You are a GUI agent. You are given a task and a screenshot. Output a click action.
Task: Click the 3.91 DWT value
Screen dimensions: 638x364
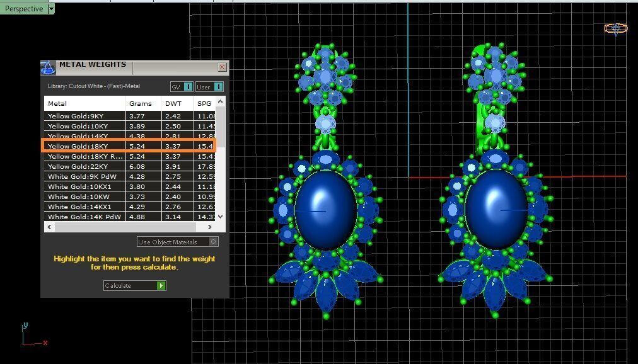click(x=173, y=166)
